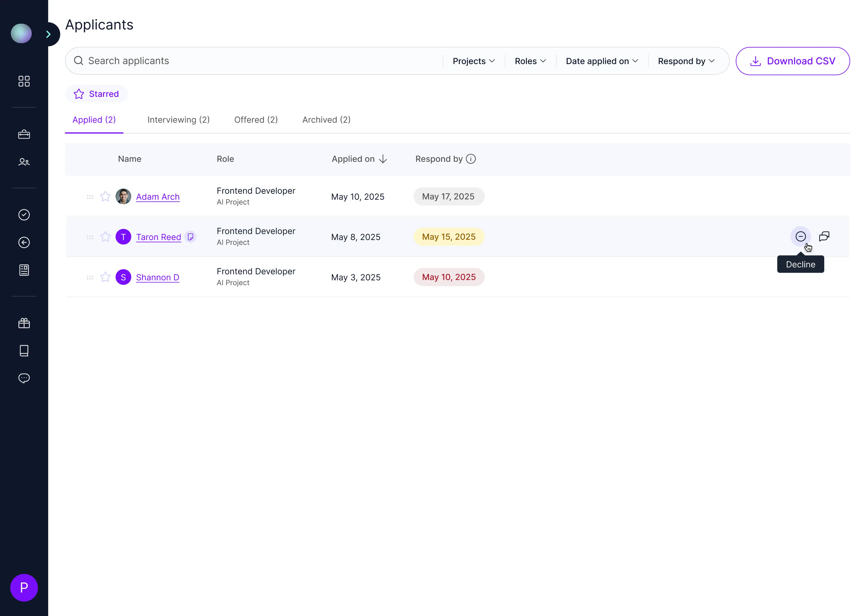Open Adam Arch's profile link
The height and width of the screenshot is (616, 867).
(x=157, y=197)
